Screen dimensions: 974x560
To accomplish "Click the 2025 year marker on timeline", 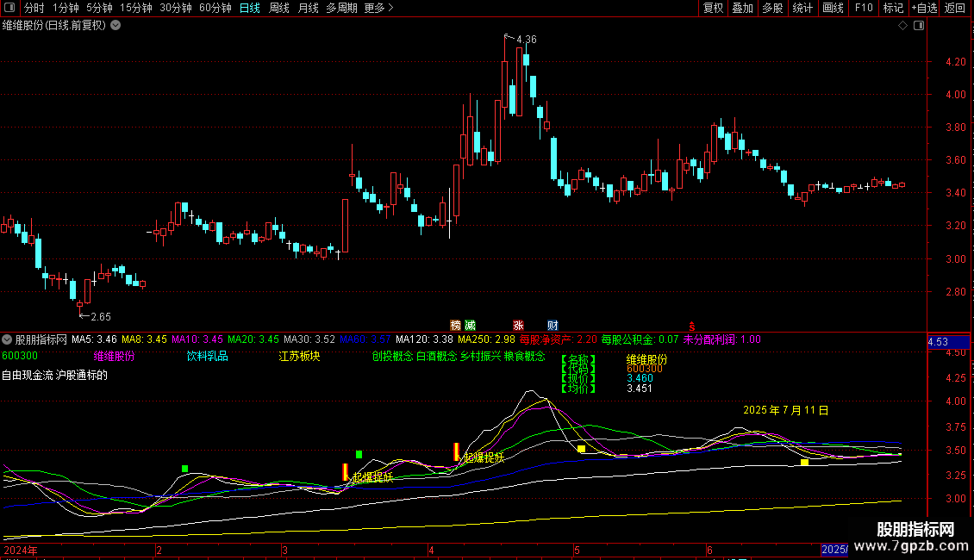I will click(834, 549).
